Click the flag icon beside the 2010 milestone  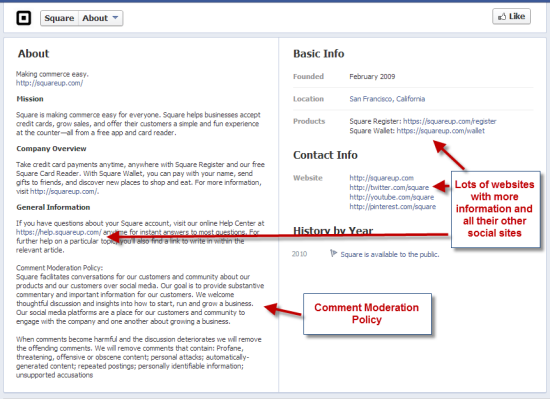point(333,253)
